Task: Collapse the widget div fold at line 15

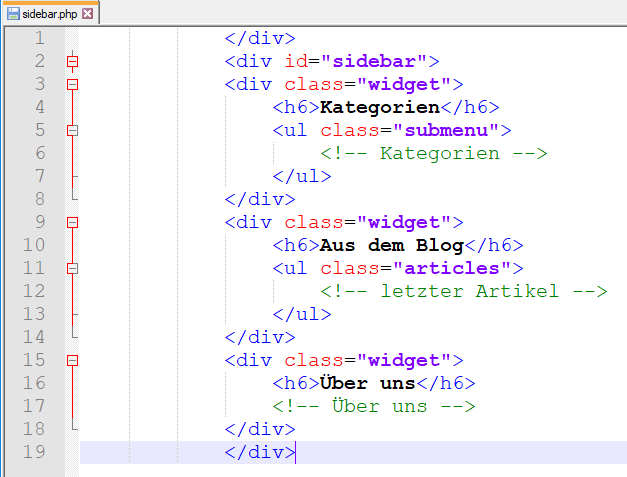Action: [72, 360]
